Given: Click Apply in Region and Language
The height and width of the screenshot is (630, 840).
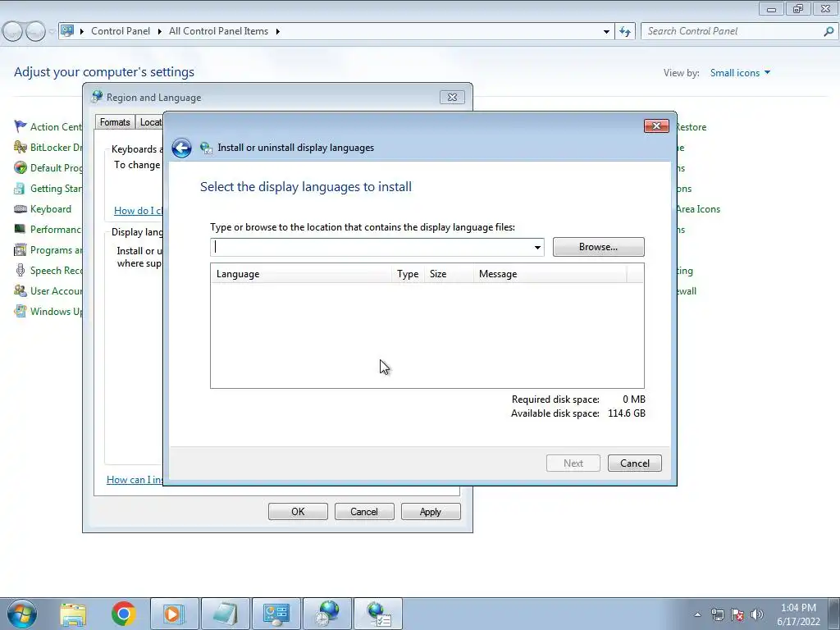Looking at the screenshot, I should pos(431,512).
